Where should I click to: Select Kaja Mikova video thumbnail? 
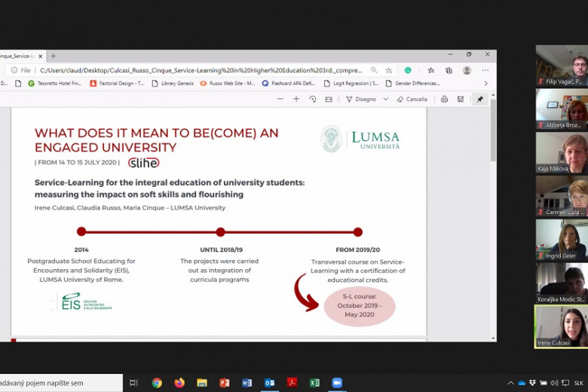pyautogui.click(x=562, y=153)
